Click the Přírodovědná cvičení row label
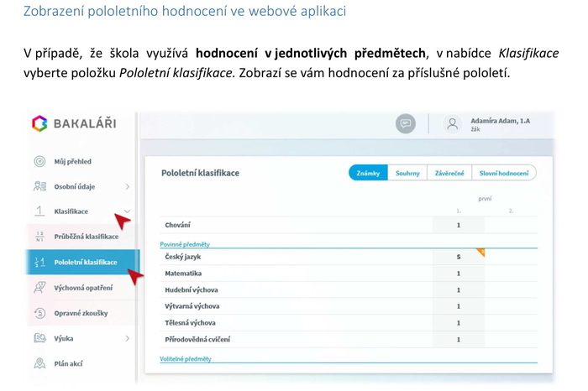588x391 pixels. point(197,339)
